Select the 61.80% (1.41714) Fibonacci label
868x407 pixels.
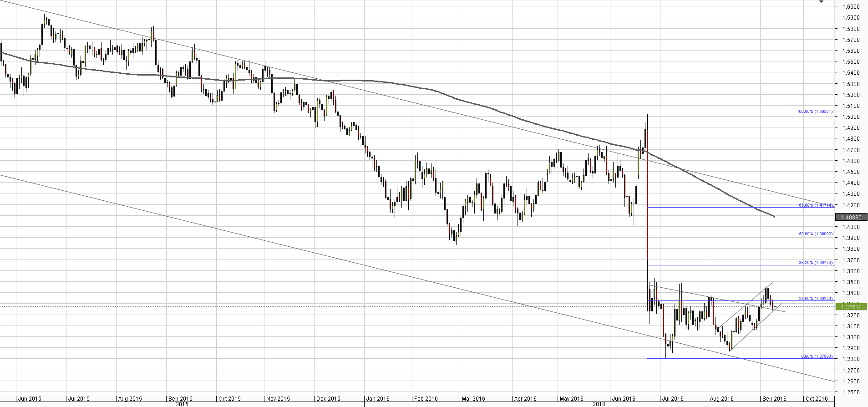[x=816, y=205]
